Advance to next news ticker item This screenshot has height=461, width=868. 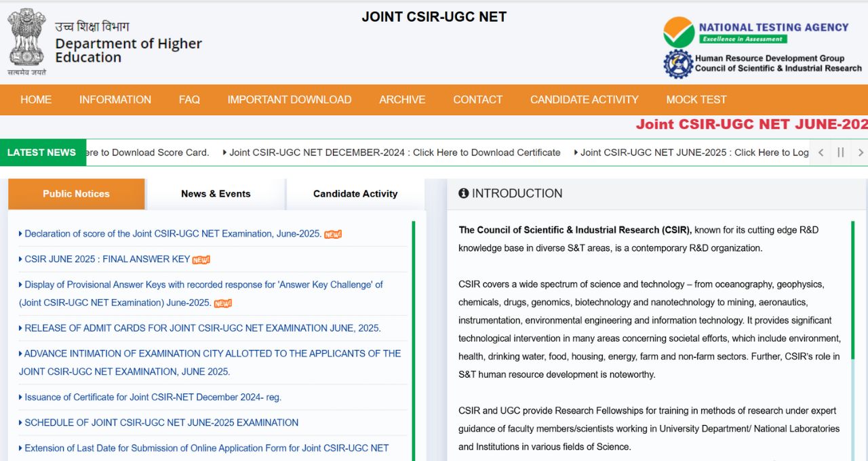pos(861,153)
